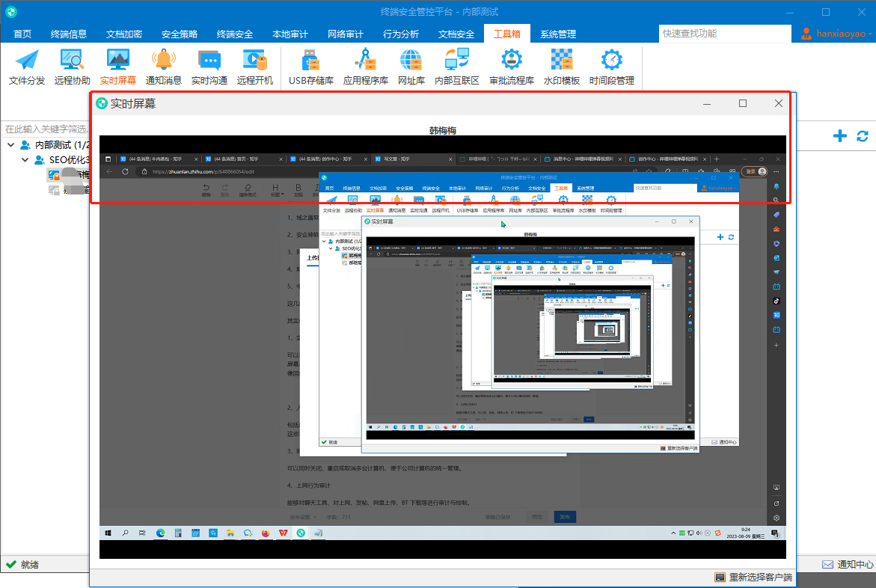The height and width of the screenshot is (588, 876).
Task: Close the 实时屏幕 dialog
Action: [778, 103]
